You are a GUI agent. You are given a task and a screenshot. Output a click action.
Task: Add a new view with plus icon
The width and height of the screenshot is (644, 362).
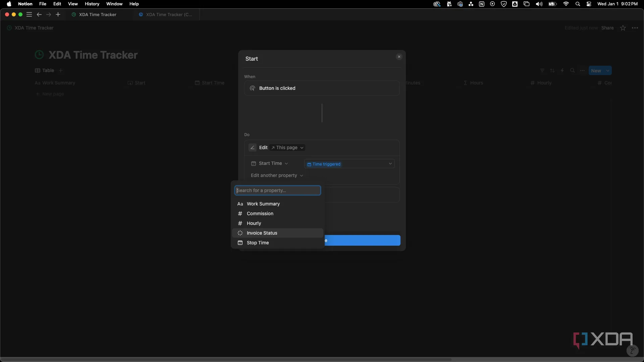coord(61,70)
